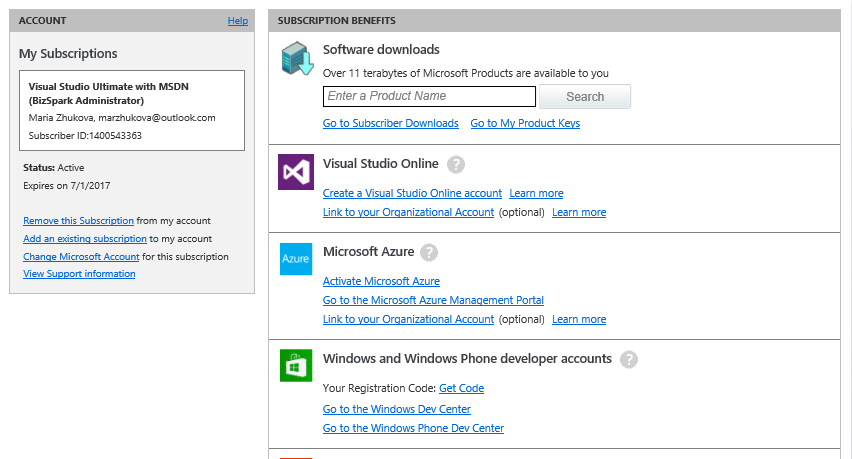852x459 pixels.
Task: Click the Enter a Product Name field
Action: [x=429, y=97]
